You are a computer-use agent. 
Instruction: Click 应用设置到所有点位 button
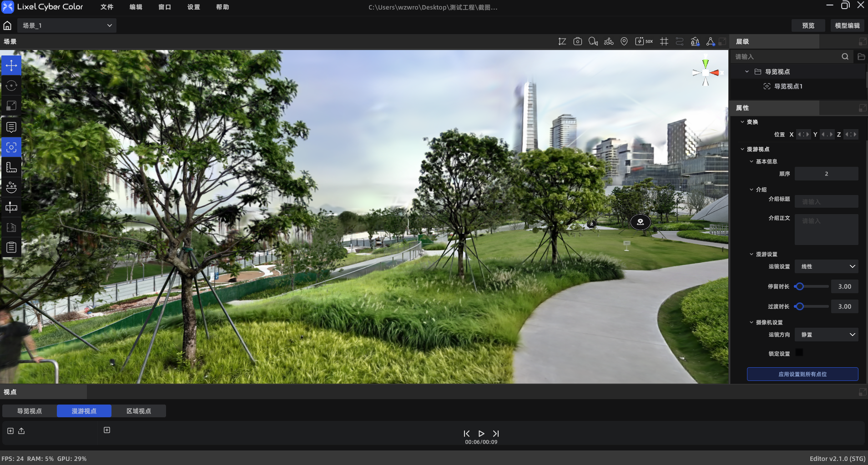(x=802, y=374)
